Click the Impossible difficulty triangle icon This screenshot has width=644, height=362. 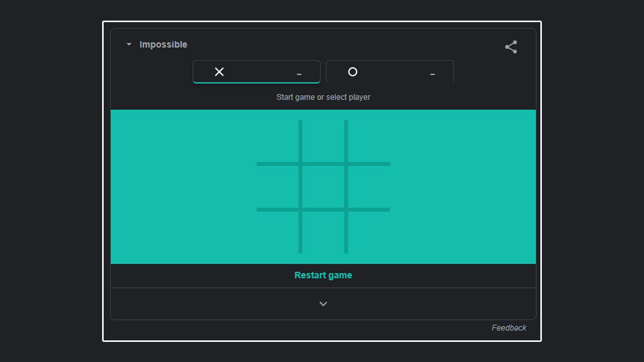[128, 44]
